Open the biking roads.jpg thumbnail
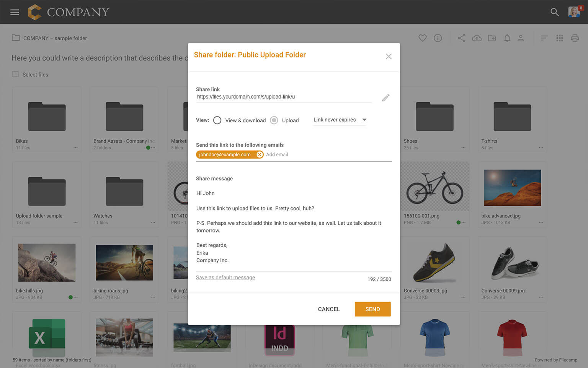588x368 pixels. [x=124, y=263]
